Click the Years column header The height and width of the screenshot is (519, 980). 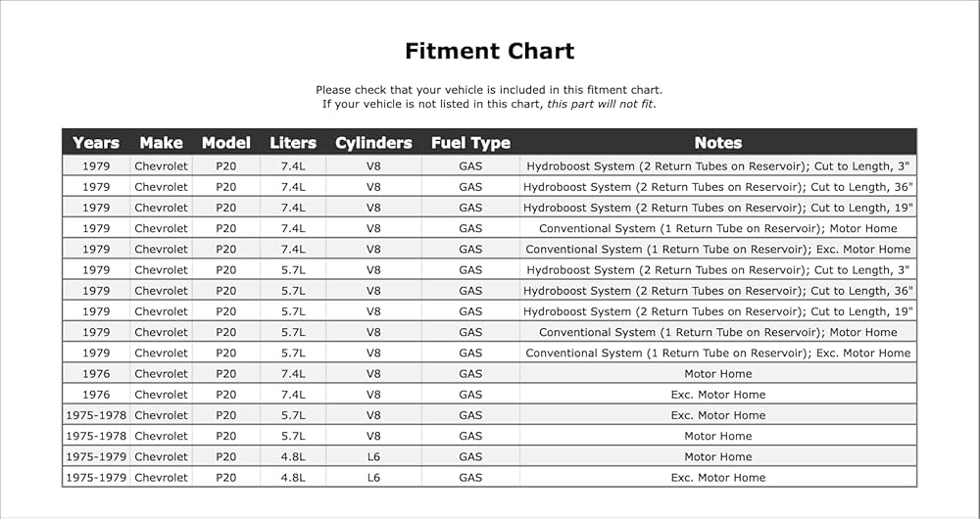[96, 143]
